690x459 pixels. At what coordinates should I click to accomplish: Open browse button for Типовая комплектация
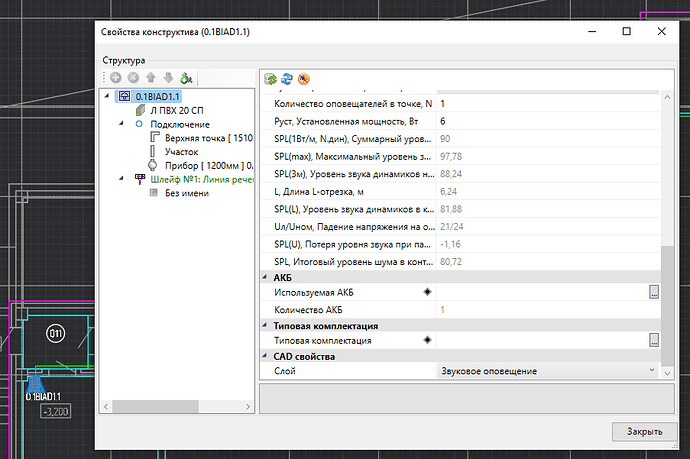click(653, 340)
